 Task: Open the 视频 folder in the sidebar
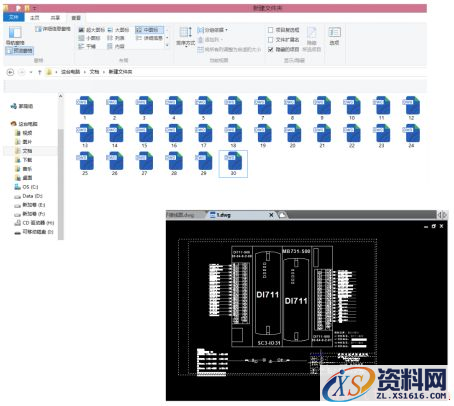(24, 133)
